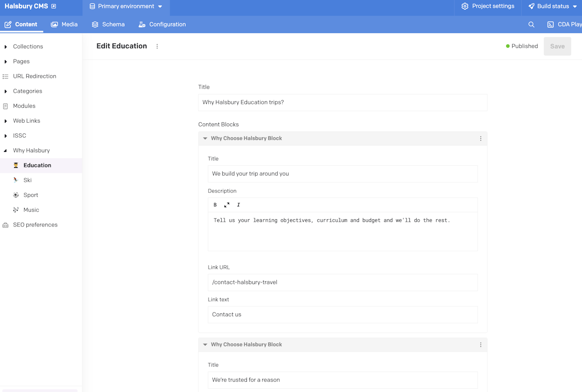Toggle italic in the Description editor

238,205
